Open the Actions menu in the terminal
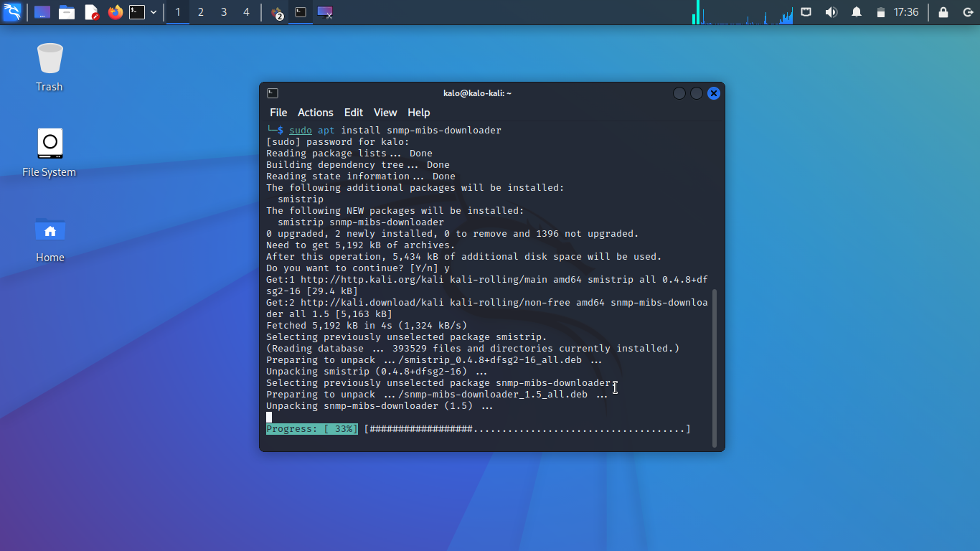This screenshot has height=551, width=980. 316,113
